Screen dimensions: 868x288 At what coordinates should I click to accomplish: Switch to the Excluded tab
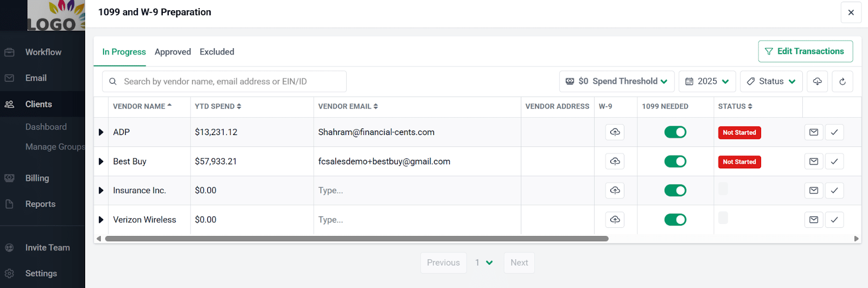[217, 52]
